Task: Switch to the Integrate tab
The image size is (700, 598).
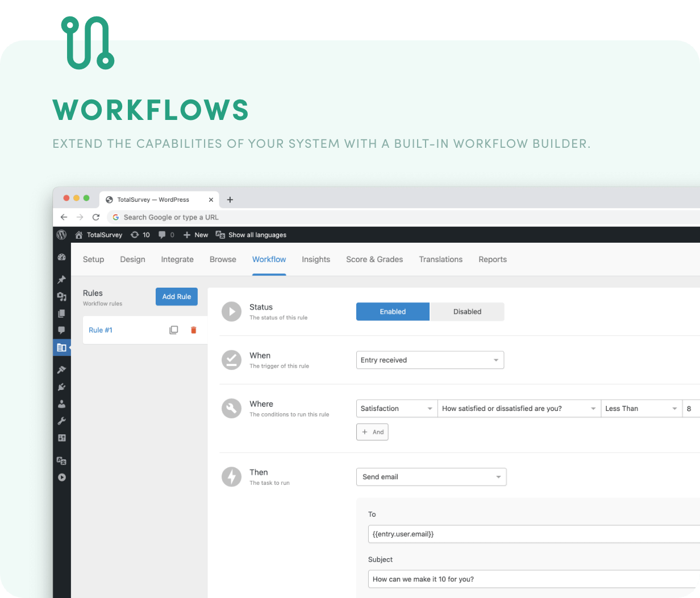Action: 177,259
